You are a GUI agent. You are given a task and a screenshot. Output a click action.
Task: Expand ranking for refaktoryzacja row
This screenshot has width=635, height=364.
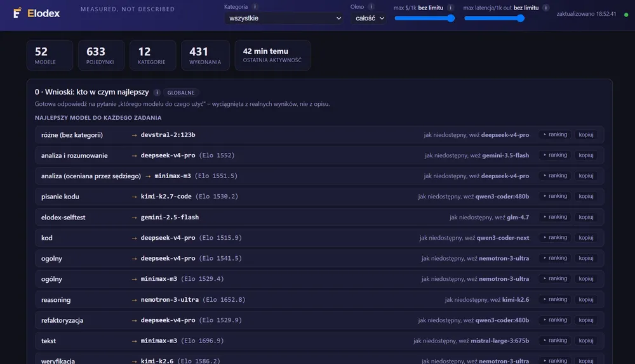[555, 320]
